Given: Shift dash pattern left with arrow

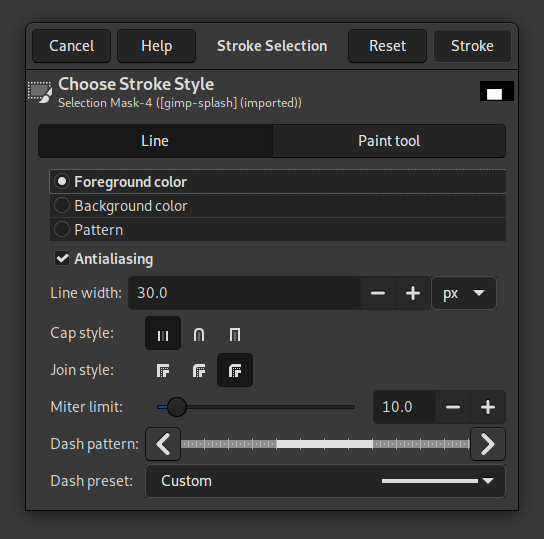Looking at the screenshot, I should 163,444.
